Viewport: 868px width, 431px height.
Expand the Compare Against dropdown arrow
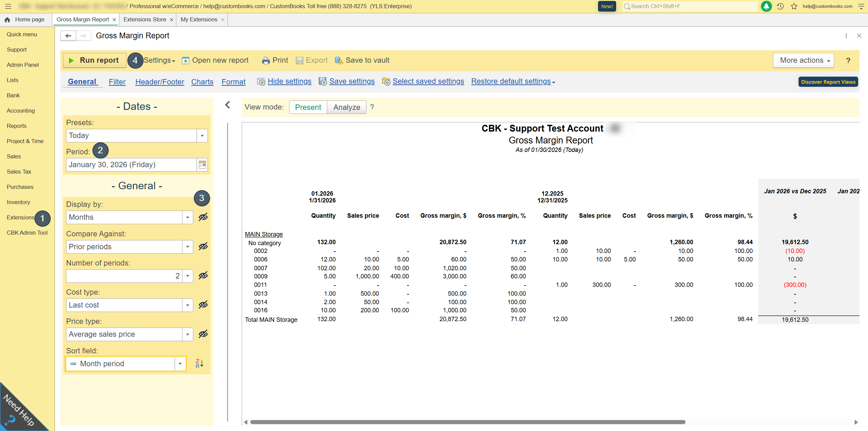coord(188,247)
